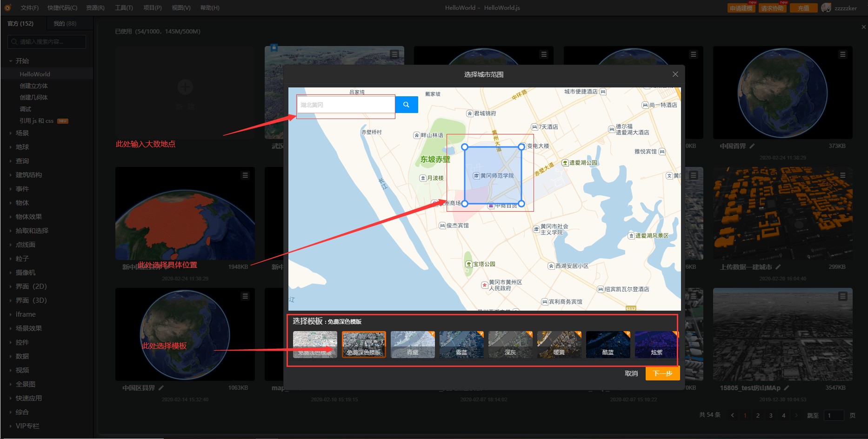The height and width of the screenshot is (439, 868).
Task: Open options menu on 15805_test房山MAp card
Action: coord(842,296)
